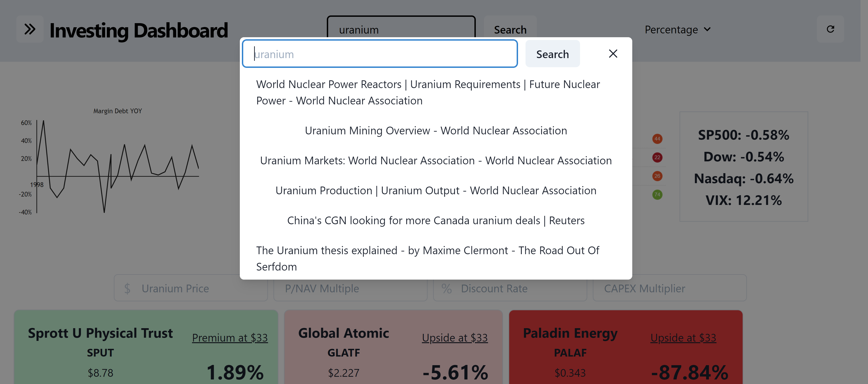Click the red 44 indicator badge

(657, 139)
